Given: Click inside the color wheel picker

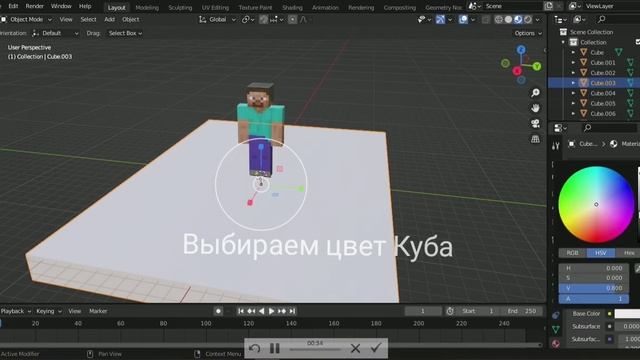Looking at the screenshot, I should (x=596, y=204).
